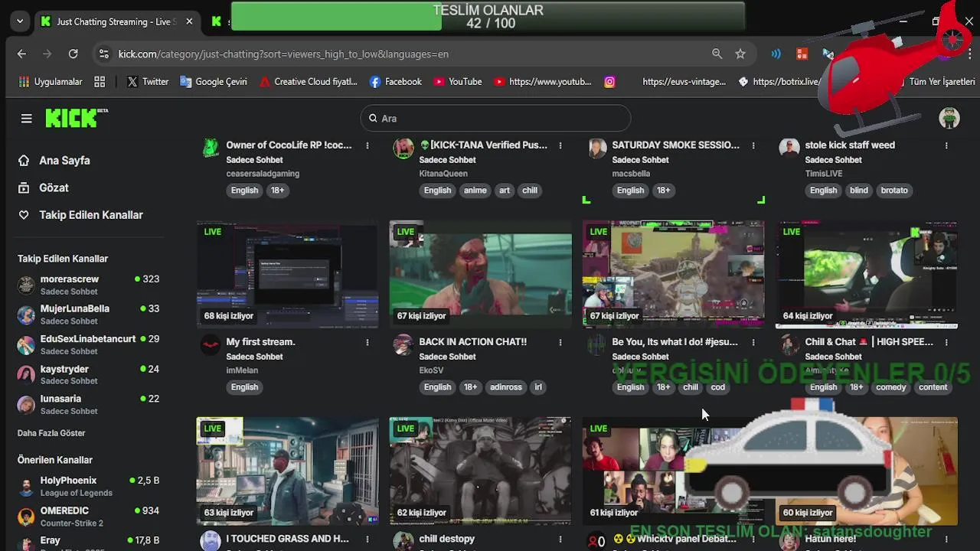Click the EkoSV streamer avatar

(403, 345)
